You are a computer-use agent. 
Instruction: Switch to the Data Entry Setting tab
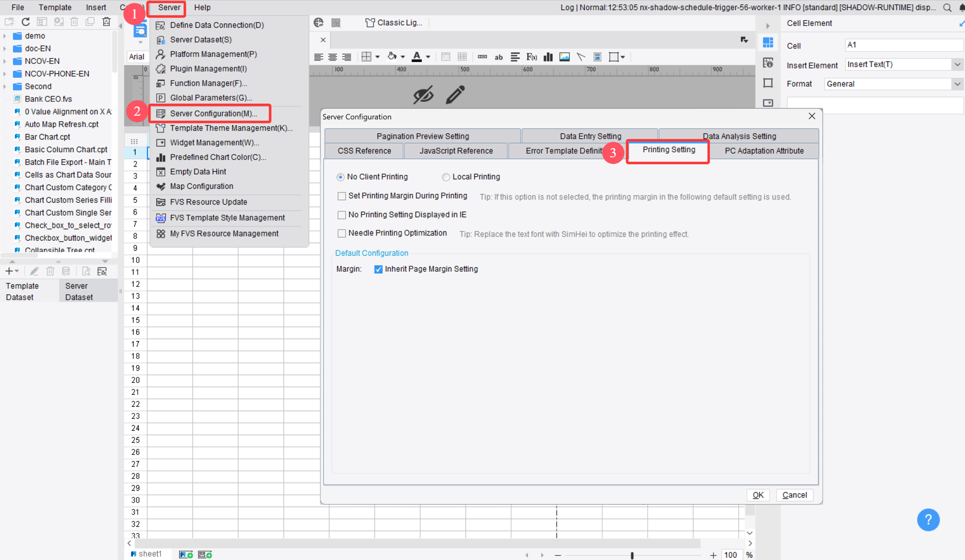590,136
